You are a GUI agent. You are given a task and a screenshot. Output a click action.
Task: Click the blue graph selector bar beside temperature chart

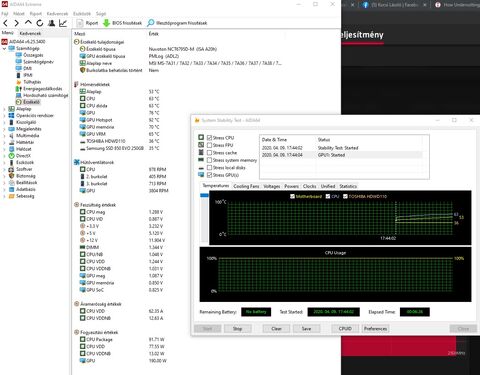point(204,195)
